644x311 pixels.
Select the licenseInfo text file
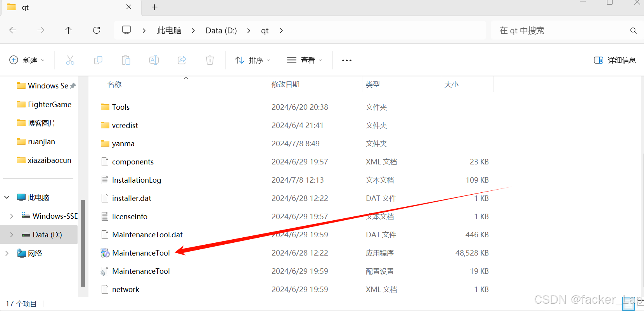pos(130,216)
